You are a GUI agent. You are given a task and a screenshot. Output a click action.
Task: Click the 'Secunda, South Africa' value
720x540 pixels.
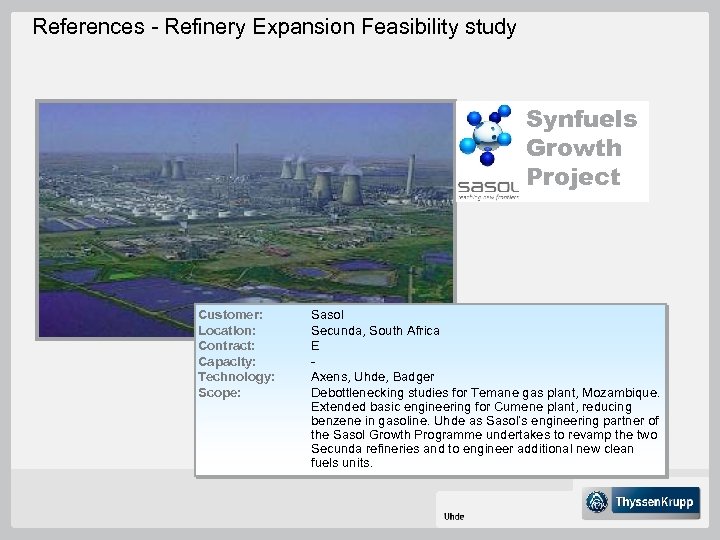tap(375, 331)
